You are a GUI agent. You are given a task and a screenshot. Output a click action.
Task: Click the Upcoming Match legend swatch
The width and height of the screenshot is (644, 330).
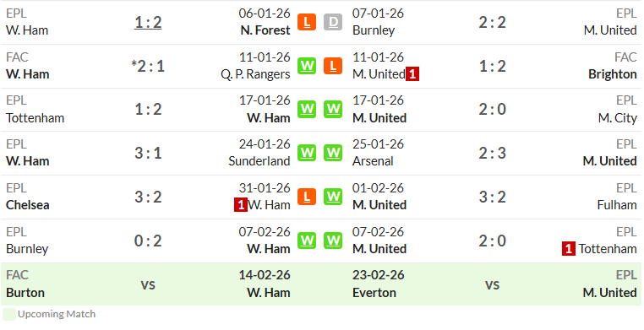tap(9, 315)
